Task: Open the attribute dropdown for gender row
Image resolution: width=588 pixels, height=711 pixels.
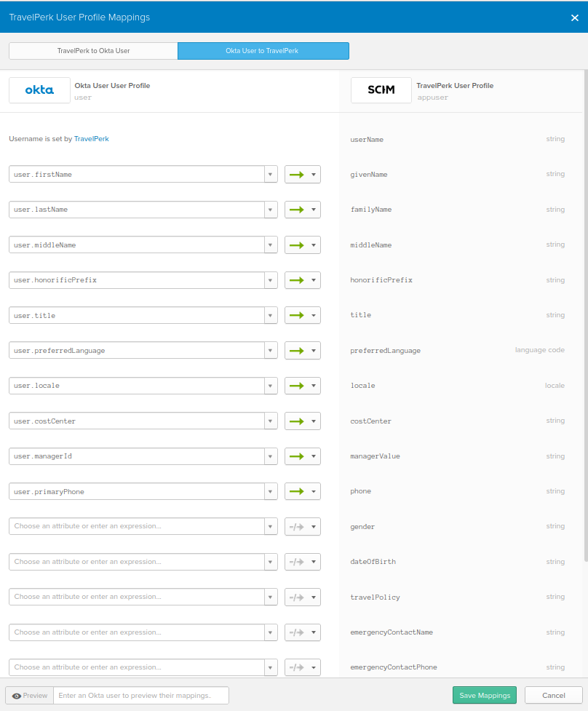Action: [x=271, y=526]
